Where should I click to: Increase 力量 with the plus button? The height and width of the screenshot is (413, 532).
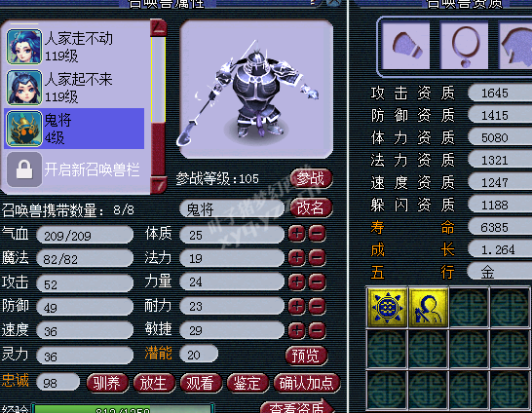click(x=297, y=282)
